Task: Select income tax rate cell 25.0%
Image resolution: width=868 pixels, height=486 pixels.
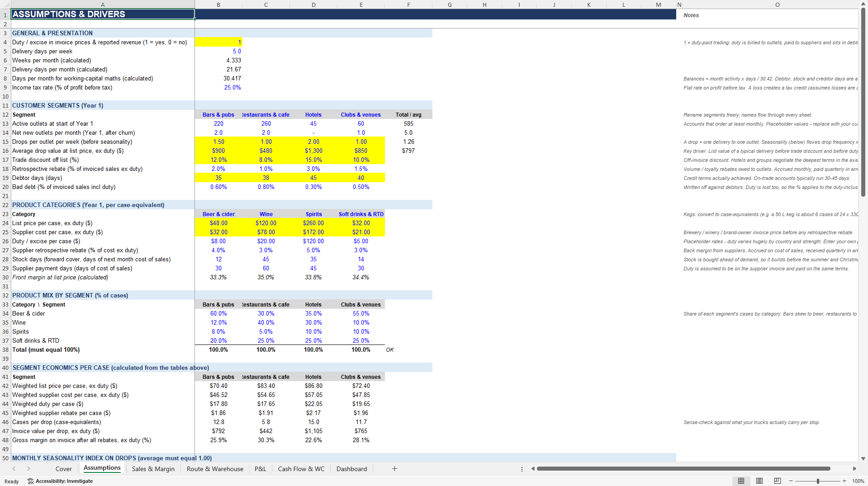Action: (x=218, y=87)
